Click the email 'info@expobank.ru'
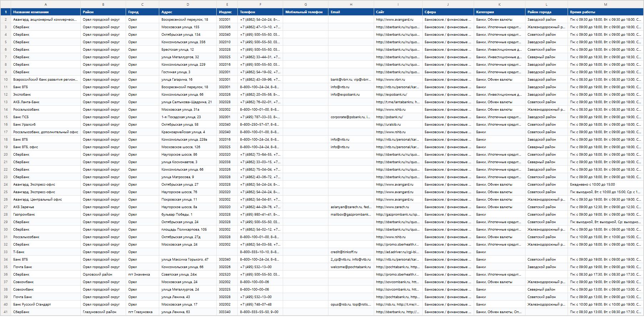 coord(351,95)
